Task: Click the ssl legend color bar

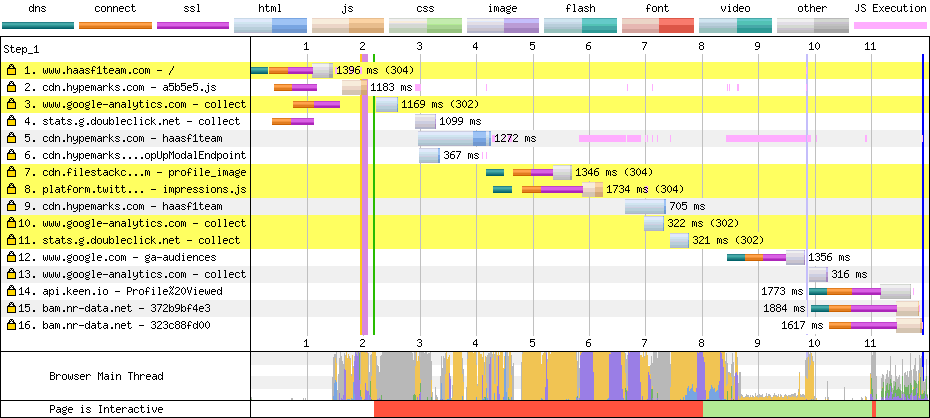Action: pyautogui.click(x=193, y=25)
